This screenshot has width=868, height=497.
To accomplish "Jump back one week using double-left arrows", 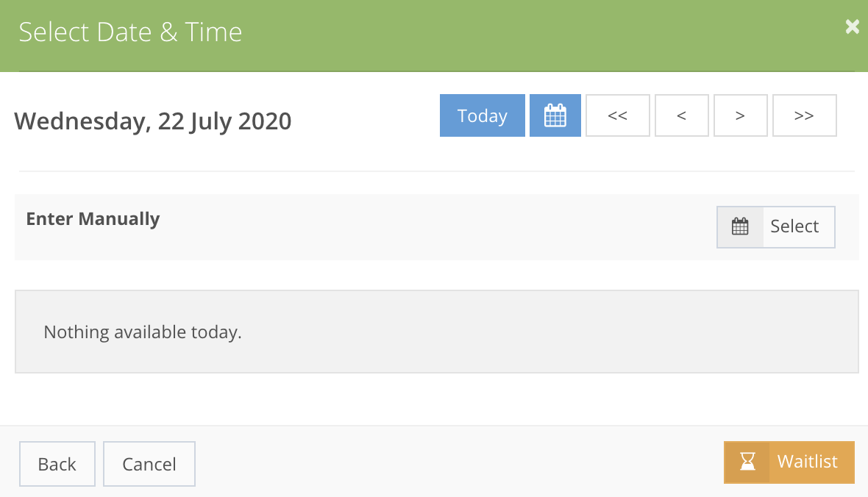I will point(617,115).
